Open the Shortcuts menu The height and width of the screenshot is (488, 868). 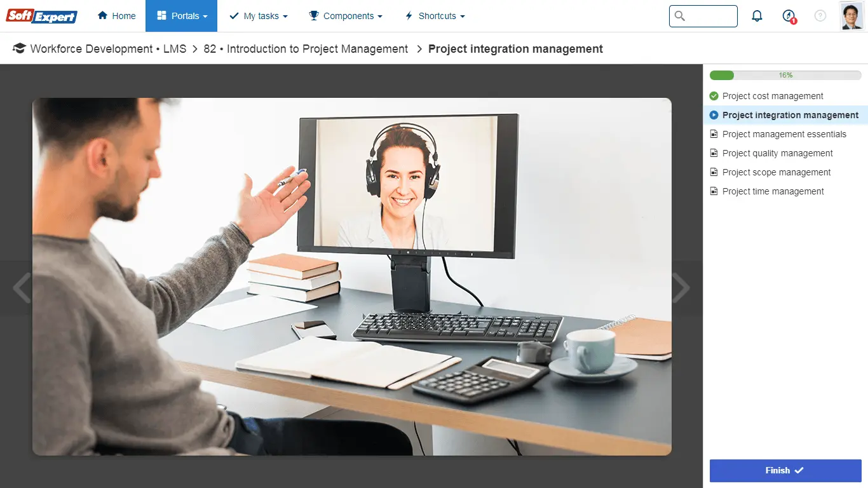435,16
